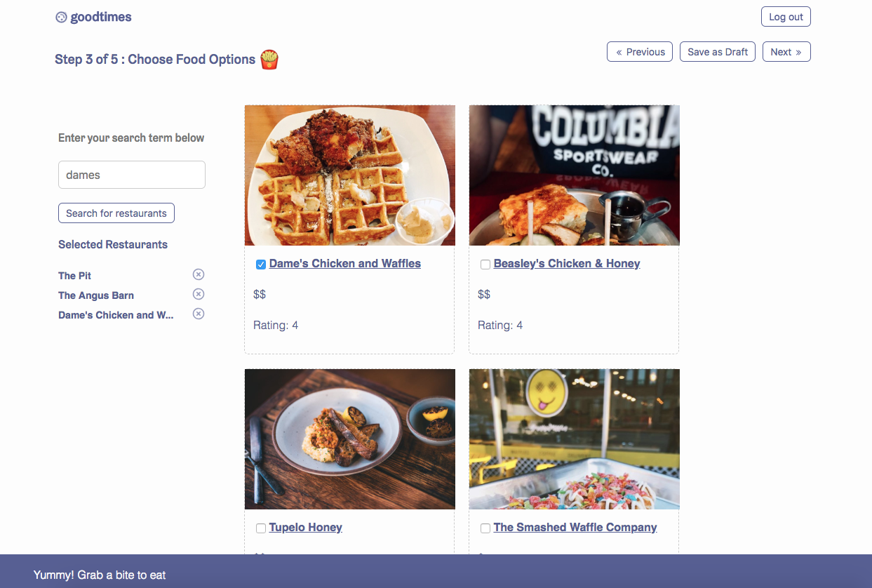Open The Smashed Waffle Company link
The width and height of the screenshot is (872, 588).
575,528
